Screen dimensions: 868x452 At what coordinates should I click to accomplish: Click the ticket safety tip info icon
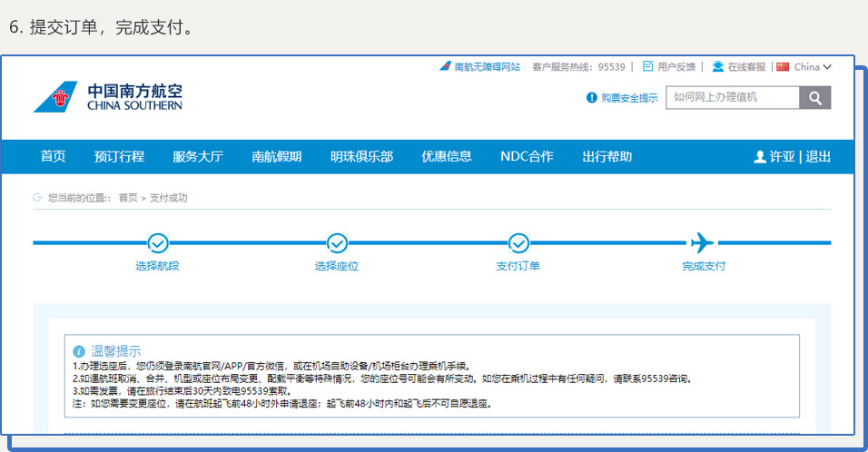tap(592, 97)
